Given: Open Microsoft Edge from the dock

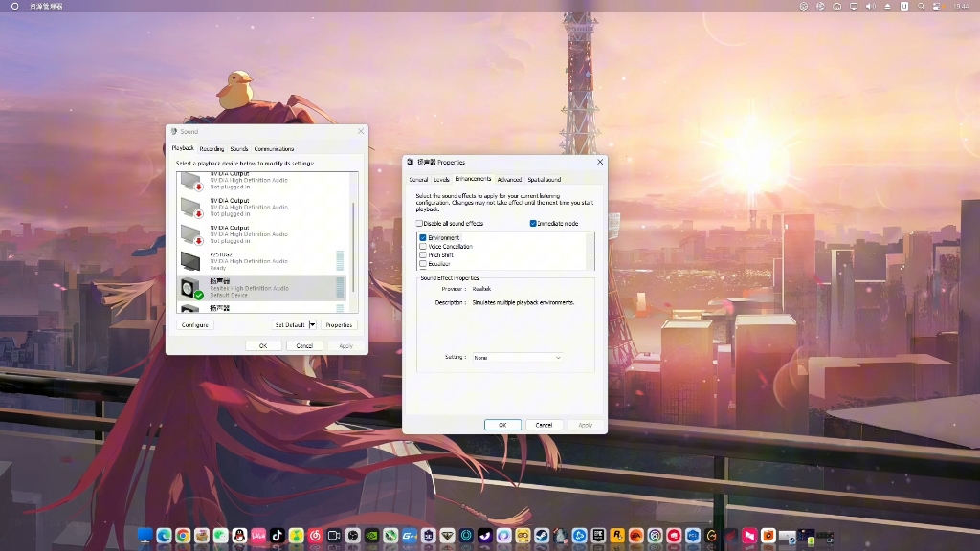Looking at the screenshot, I should [x=164, y=536].
